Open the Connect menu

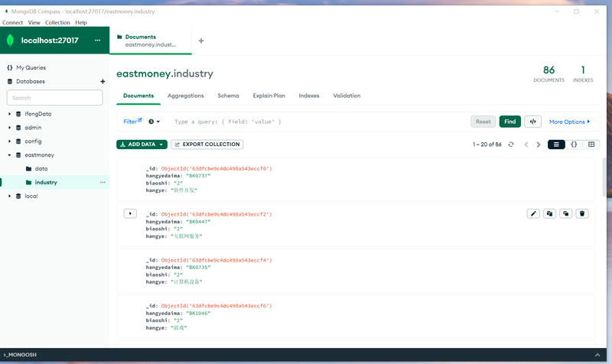(x=12, y=23)
